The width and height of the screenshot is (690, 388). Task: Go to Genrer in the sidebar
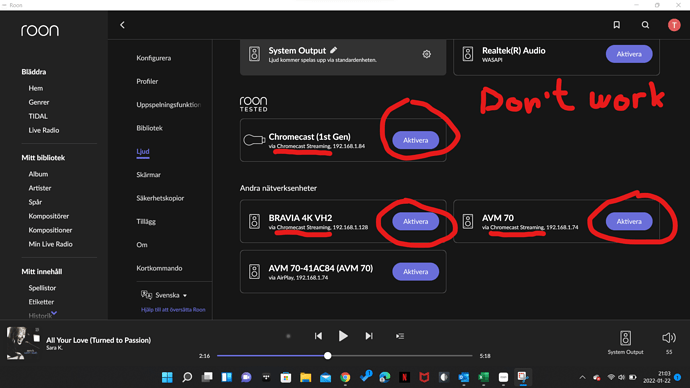click(x=39, y=102)
